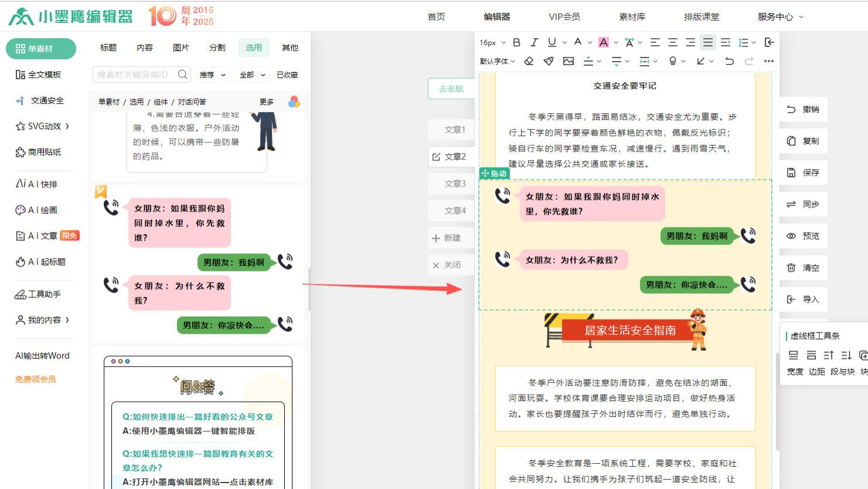Click the 新建 new article button
Viewport: 868px width, 489px height.
pos(451,237)
